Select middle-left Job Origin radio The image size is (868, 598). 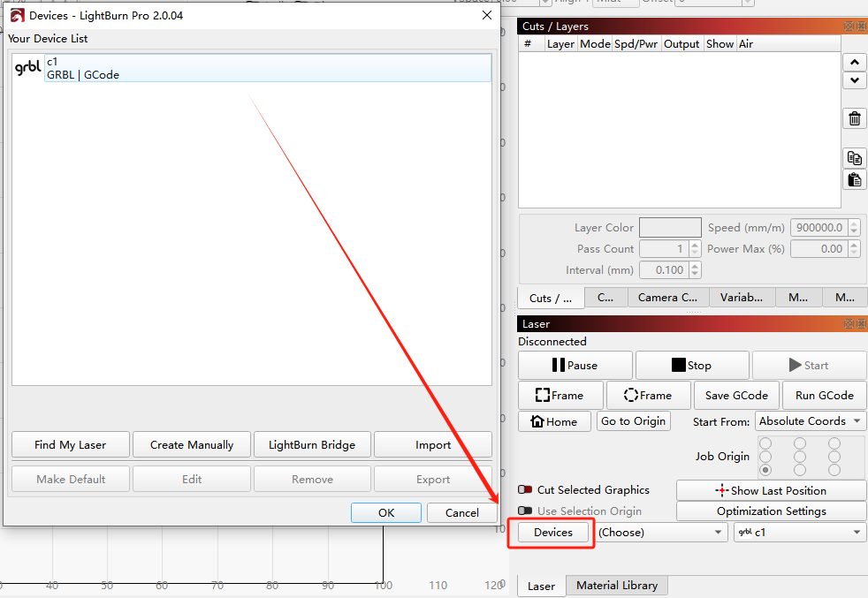tap(765, 457)
